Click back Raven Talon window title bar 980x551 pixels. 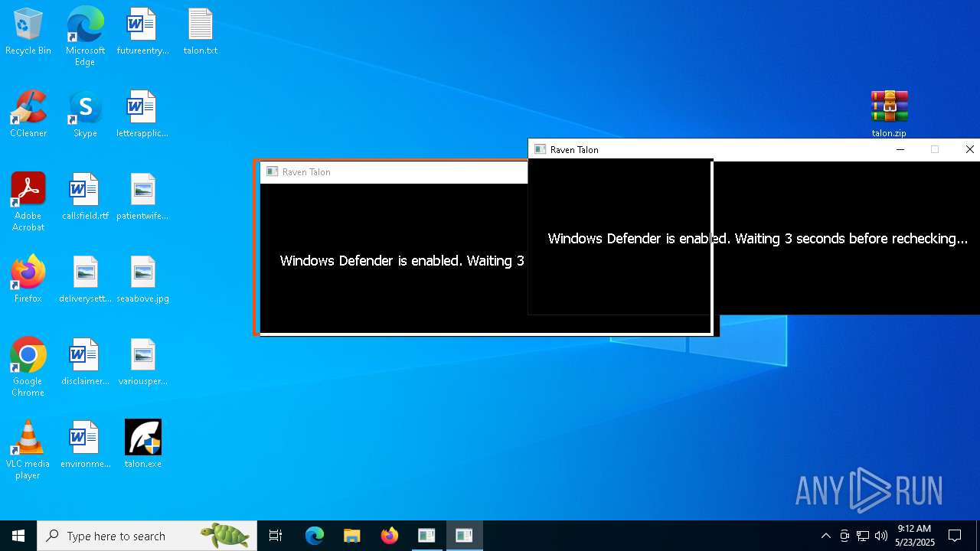point(394,172)
